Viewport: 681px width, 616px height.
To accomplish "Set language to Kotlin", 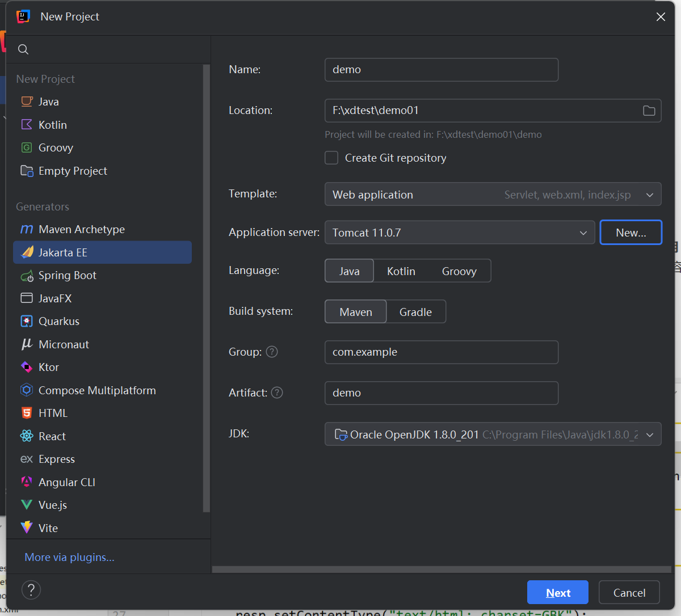I will [x=401, y=271].
